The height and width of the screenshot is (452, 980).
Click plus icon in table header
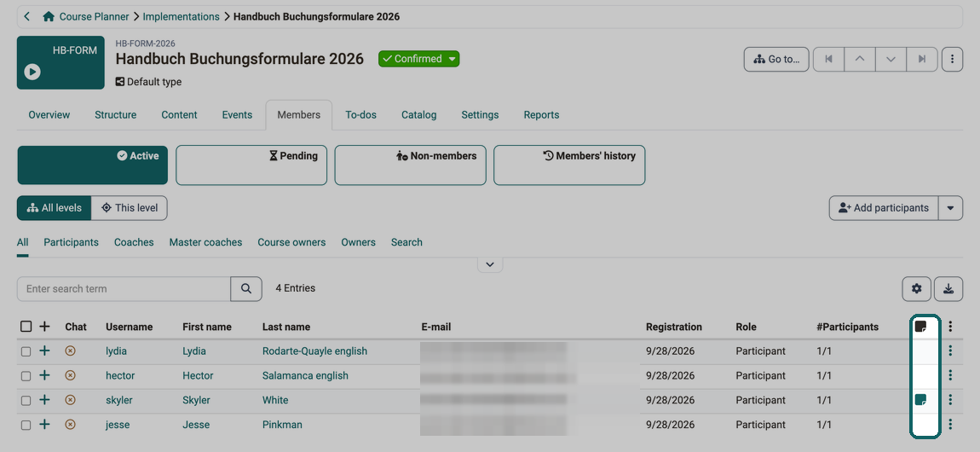coord(44,327)
